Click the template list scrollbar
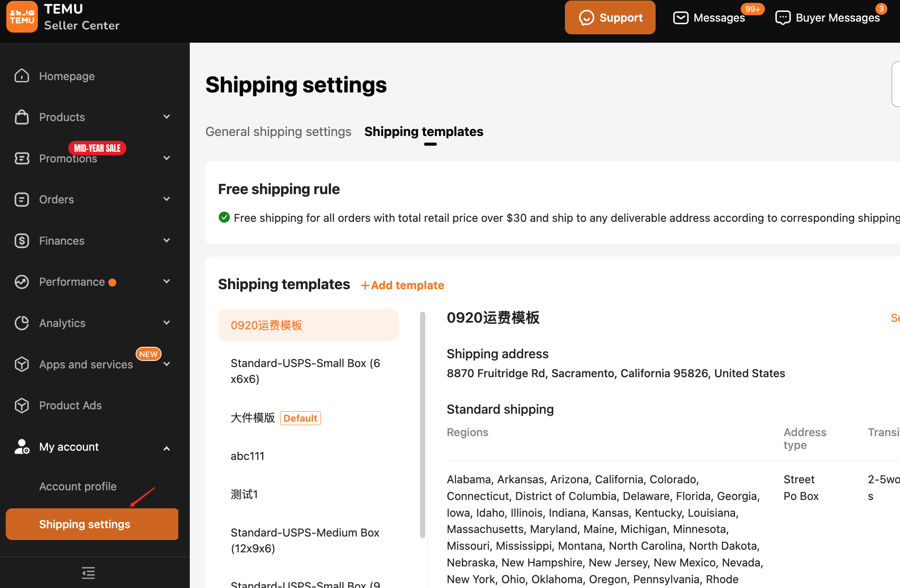The image size is (900, 588). coord(423,425)
